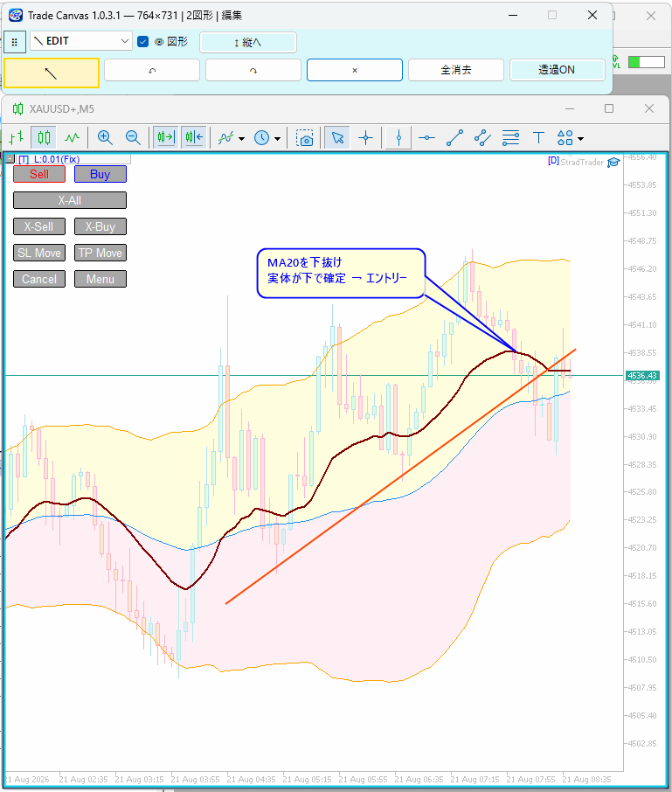Click the Cancel button on chart panel

pos(39,280)
